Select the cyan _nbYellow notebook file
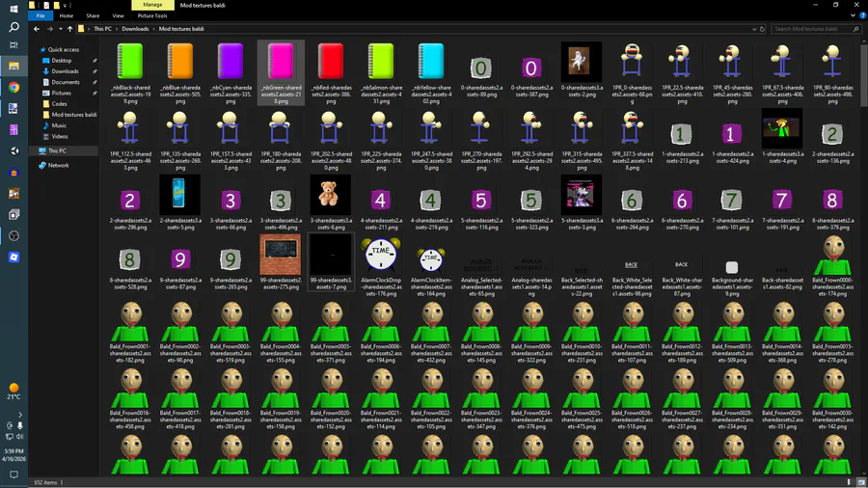 point(431,73)
